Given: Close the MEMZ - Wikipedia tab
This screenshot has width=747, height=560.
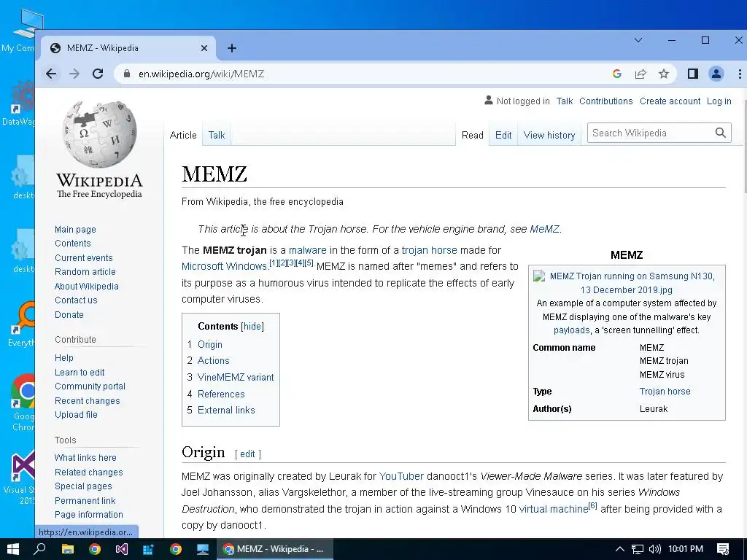Looking at the screenshot, I should [x=204, y=48].
